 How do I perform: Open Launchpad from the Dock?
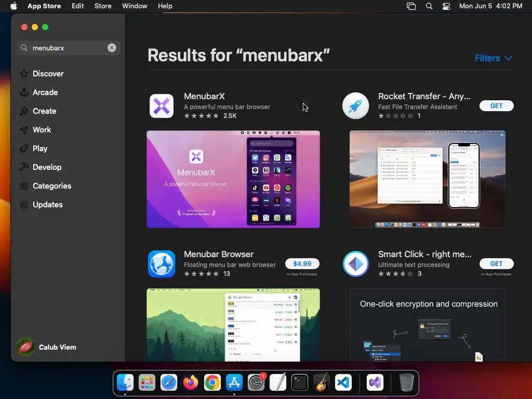click(147, 382)
